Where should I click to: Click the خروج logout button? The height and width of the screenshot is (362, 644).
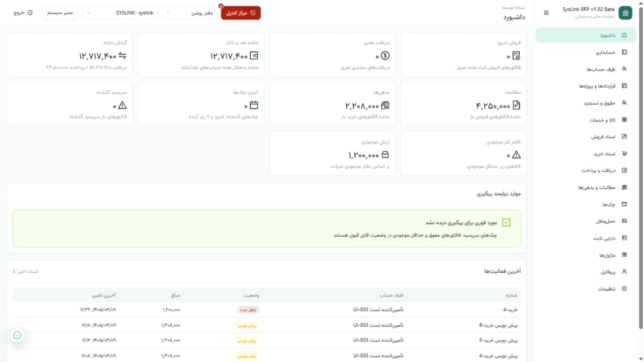(x=23, y=13)
